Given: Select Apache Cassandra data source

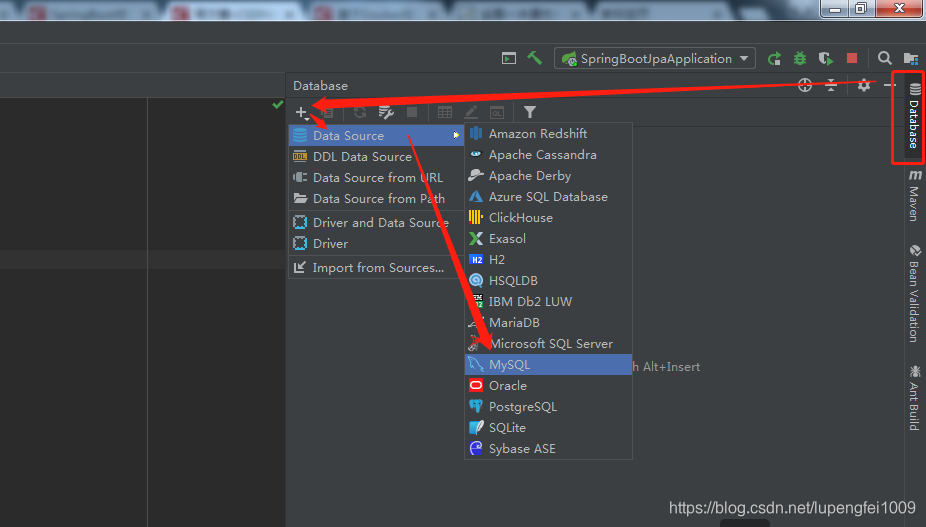Looking at the screenshot, I should click(x=549, y=155).
